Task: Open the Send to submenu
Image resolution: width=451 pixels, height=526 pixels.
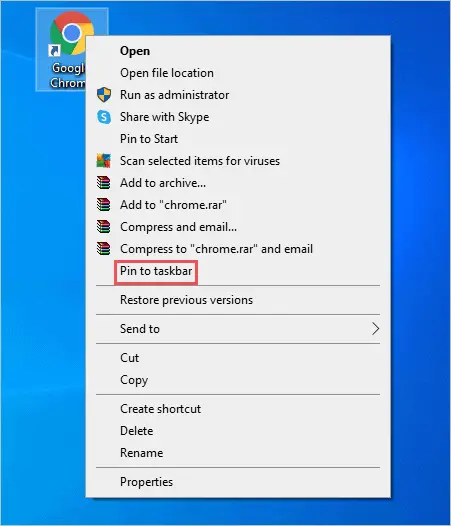Action: click(238, 329)
